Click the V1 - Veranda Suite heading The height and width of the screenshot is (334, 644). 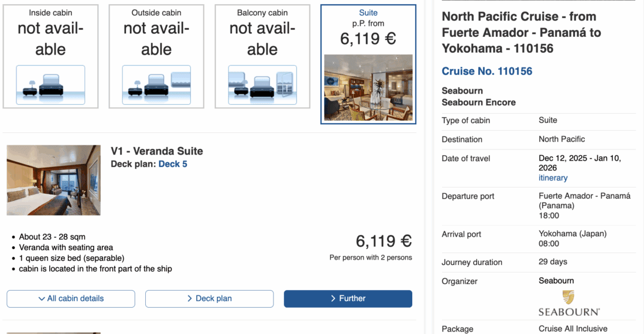[157, 151]
